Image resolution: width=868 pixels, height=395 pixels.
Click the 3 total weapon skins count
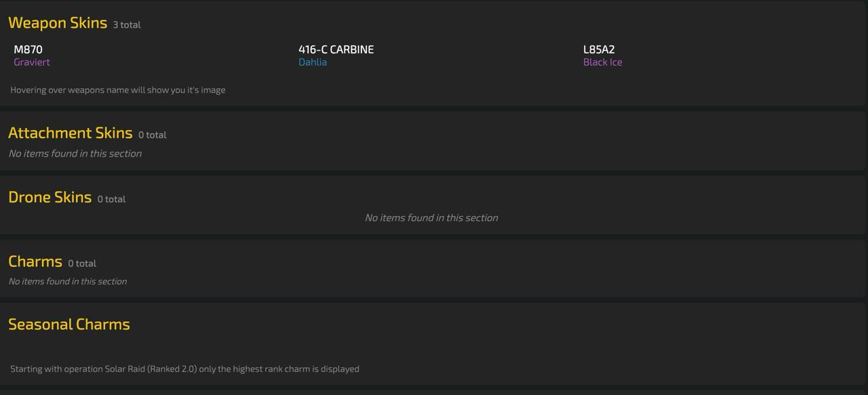pyautogui.click(x=127, y=24)
